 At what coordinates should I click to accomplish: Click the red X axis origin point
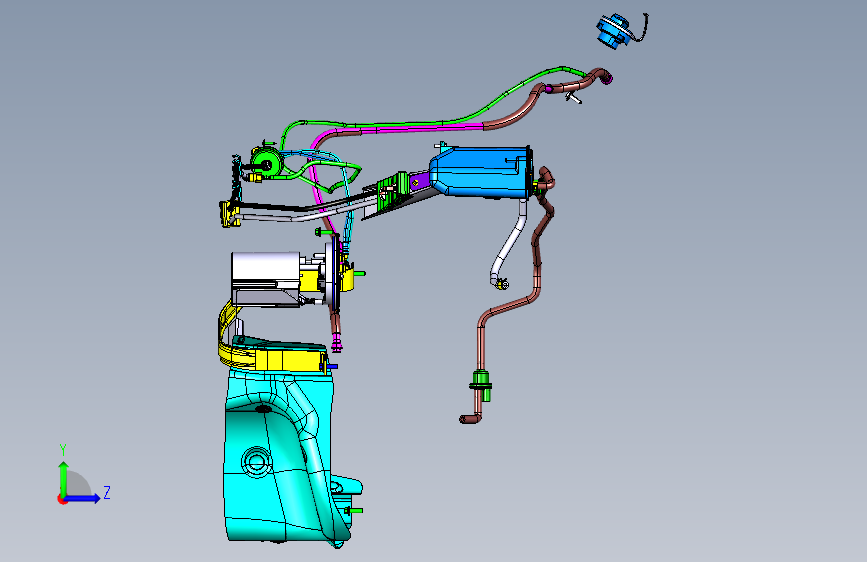click(62, 499)
